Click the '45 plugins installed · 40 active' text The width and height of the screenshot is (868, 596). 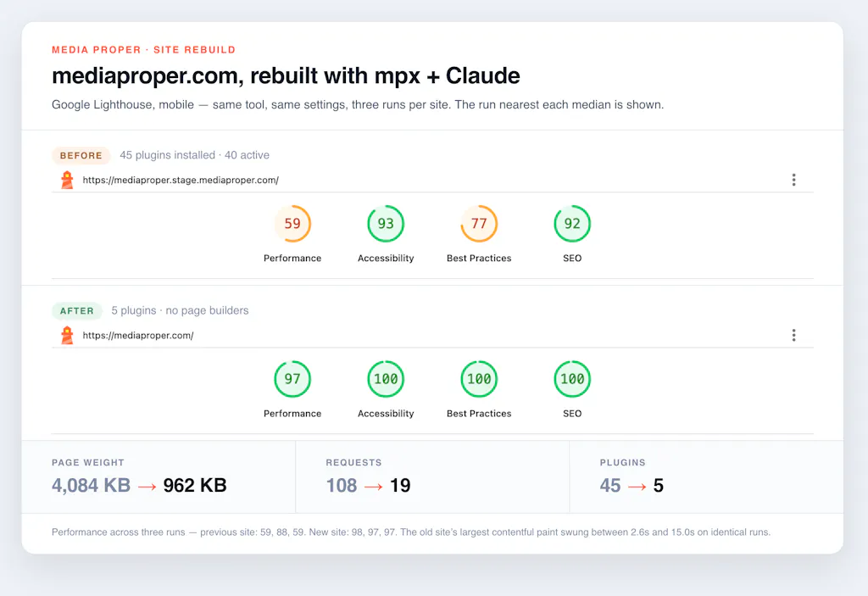pos(194,155)
